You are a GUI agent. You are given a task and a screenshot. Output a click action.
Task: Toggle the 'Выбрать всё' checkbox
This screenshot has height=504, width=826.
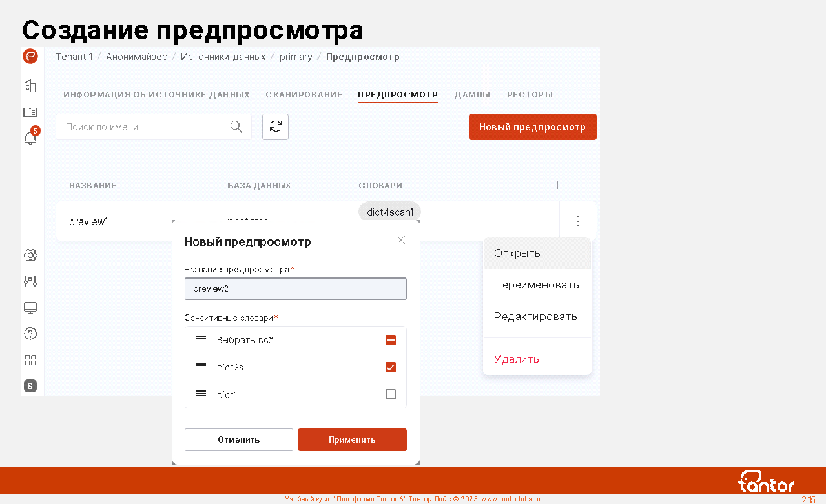pyautogui.click(x=390, y=340)
